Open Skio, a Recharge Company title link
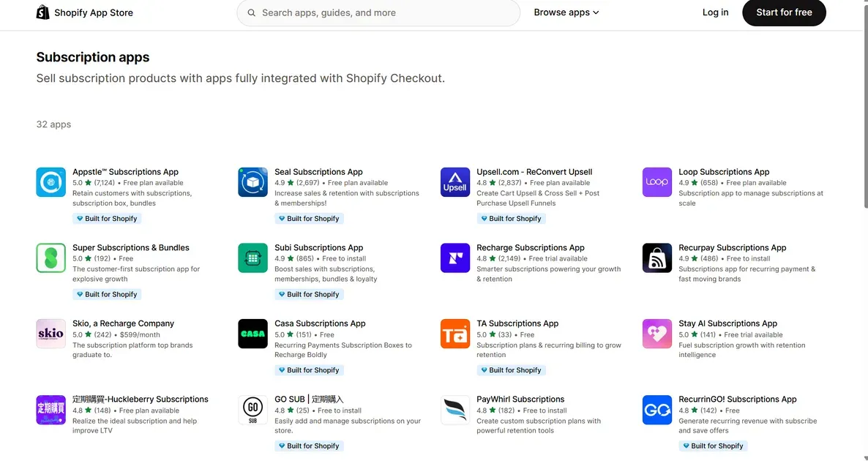The width and height of the screenshot is (868, 461). (124, 323)
